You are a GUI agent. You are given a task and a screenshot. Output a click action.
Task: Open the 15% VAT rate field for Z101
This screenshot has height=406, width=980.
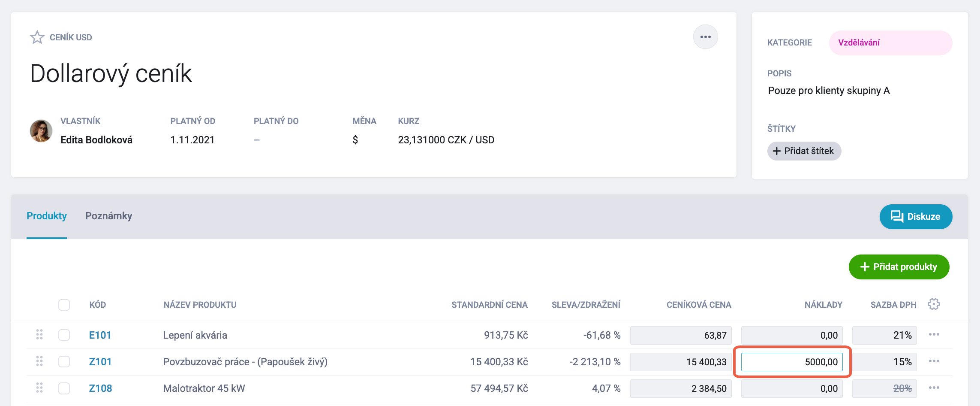pyautogui.click(x=884, y=362)
